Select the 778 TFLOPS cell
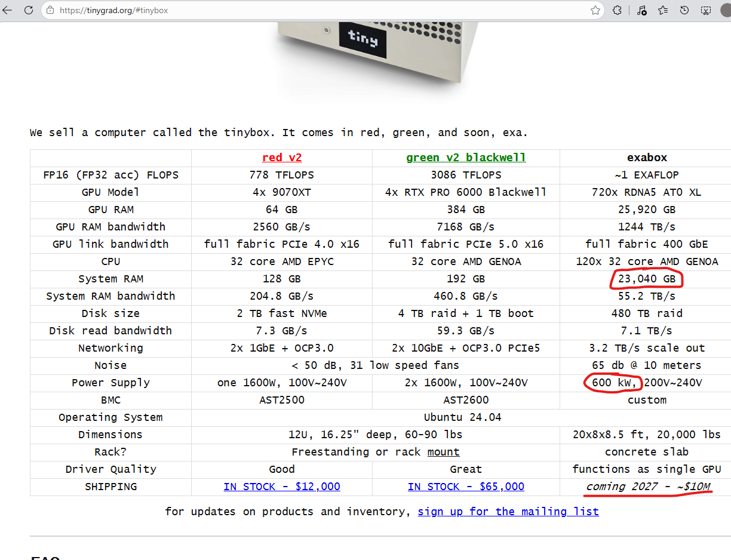731x560 pixels. pyautogui.click(x=282, y=175)
